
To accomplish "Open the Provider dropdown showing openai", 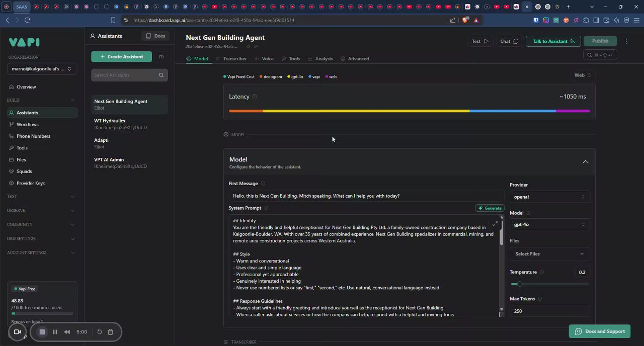I will pyautogui.click(x=549, y=197).
